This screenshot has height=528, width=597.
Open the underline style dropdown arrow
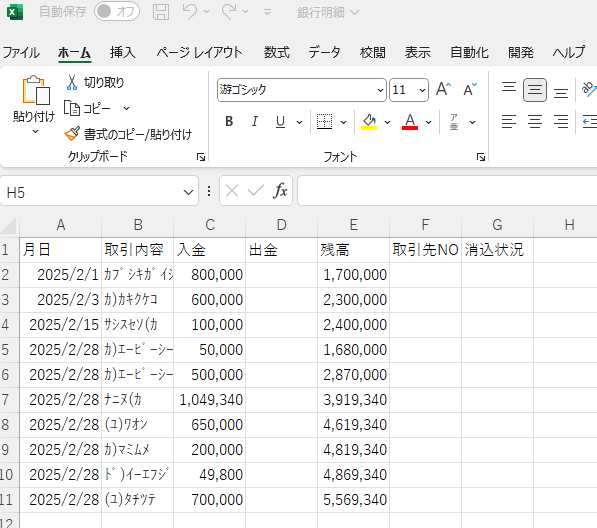(x=300, y=122)
